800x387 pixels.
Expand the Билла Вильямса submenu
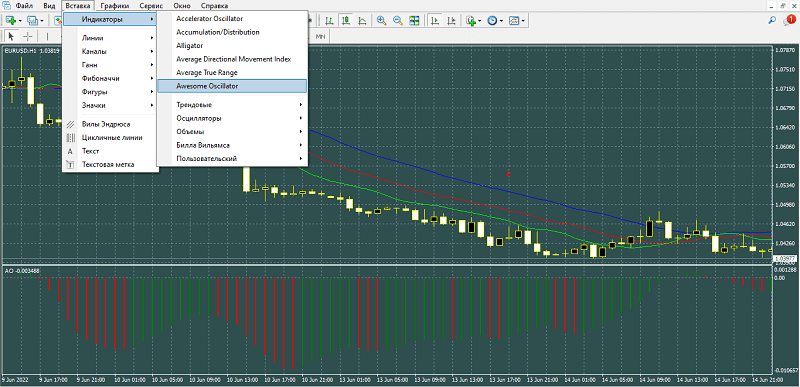[x=232, y=145]
